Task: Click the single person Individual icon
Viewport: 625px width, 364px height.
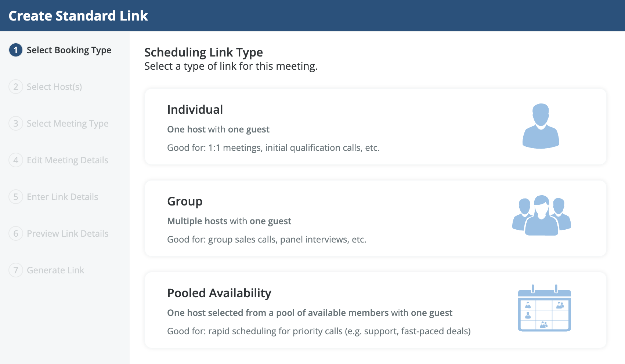Action: (541, 126)
